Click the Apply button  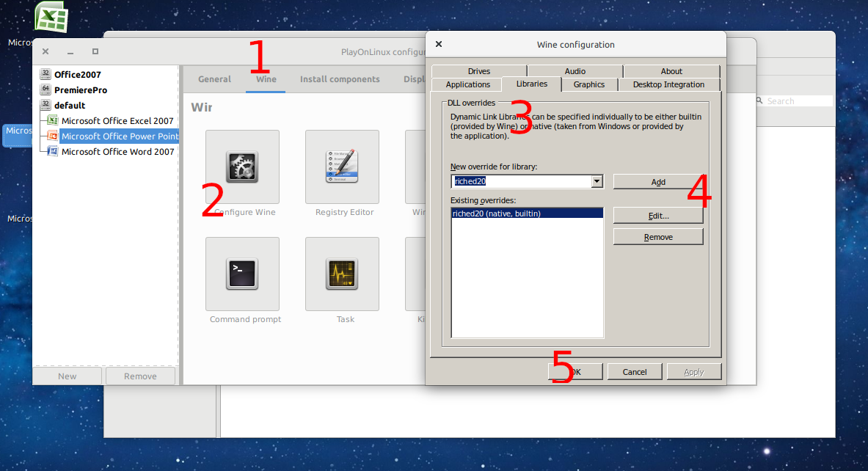693,372
